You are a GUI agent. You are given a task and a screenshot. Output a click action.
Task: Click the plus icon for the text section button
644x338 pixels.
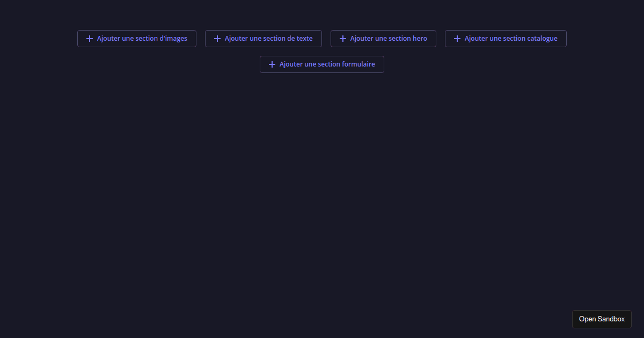pyautogui.click(x=217, y=38)
